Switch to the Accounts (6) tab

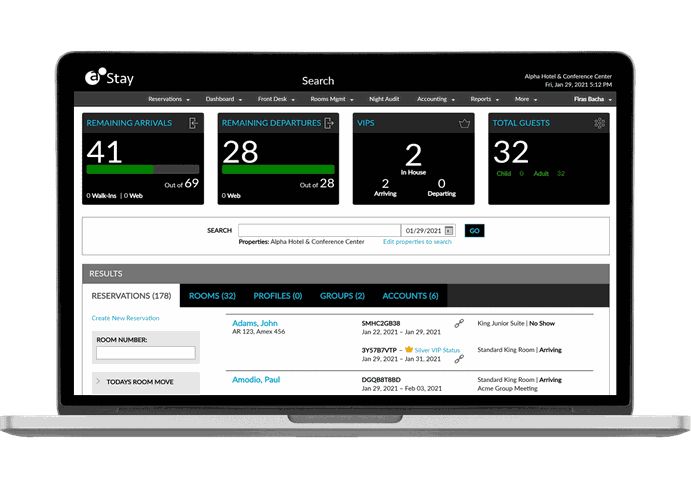tap(410, 296)
